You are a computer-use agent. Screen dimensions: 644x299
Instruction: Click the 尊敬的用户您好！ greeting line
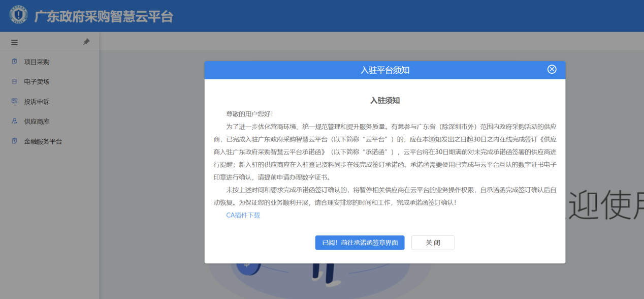coord(249,113)
